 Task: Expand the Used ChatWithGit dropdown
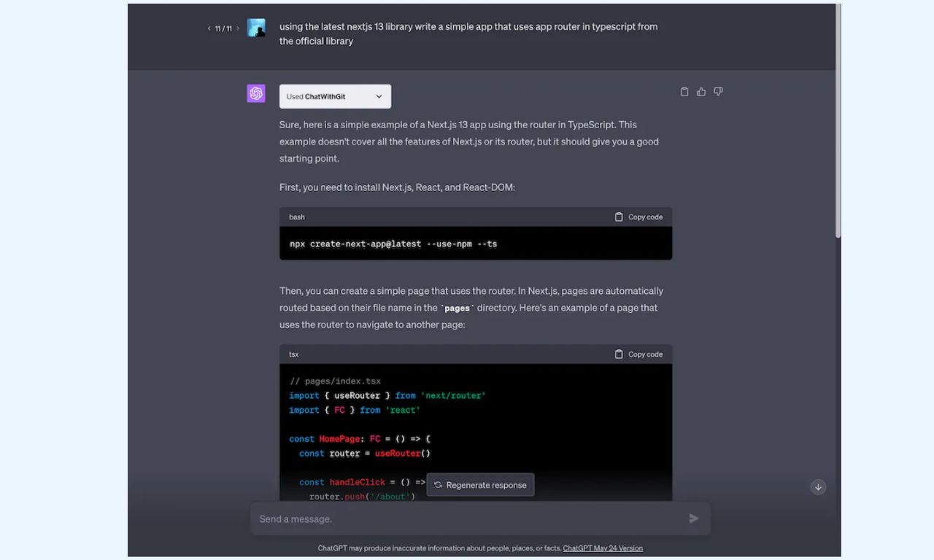click(x=335, y=96)
